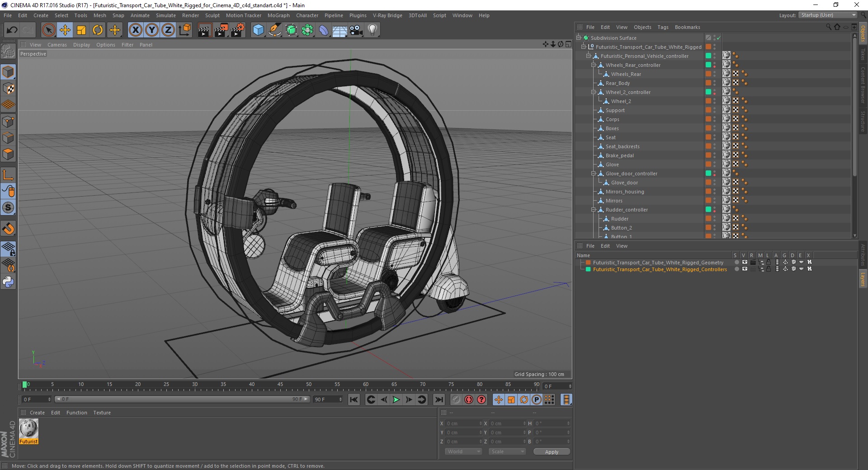Render the current view with clapperboard icon

[204, 30]
